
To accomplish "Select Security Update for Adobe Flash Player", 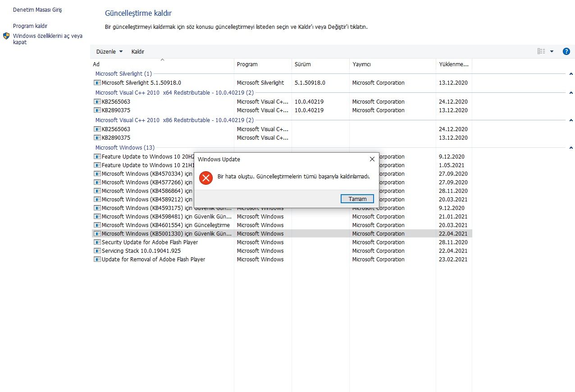I will coord(282,242).
